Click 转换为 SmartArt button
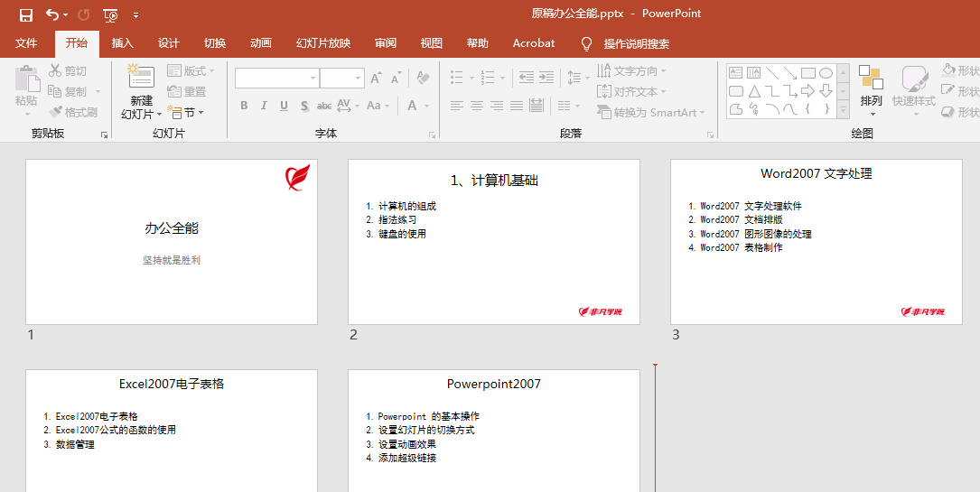This screenshot has height=492, width=980. click(x=650, y=112)
